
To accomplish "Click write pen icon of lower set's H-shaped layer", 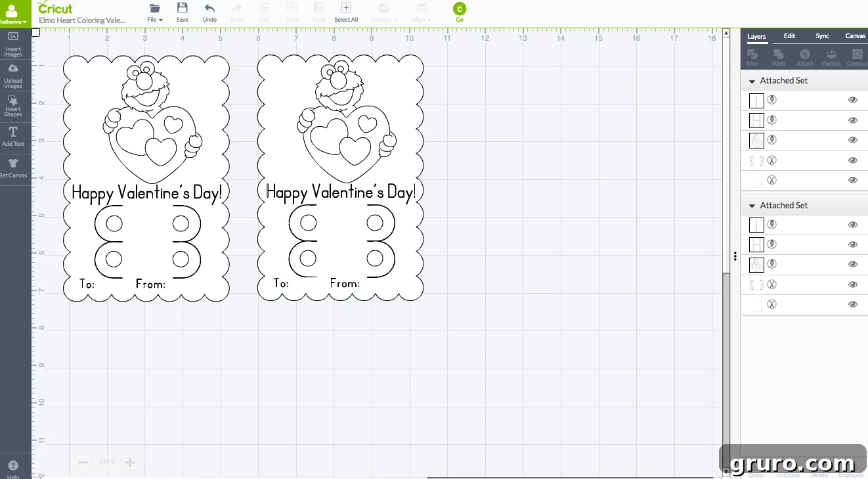I will [772, 244].
